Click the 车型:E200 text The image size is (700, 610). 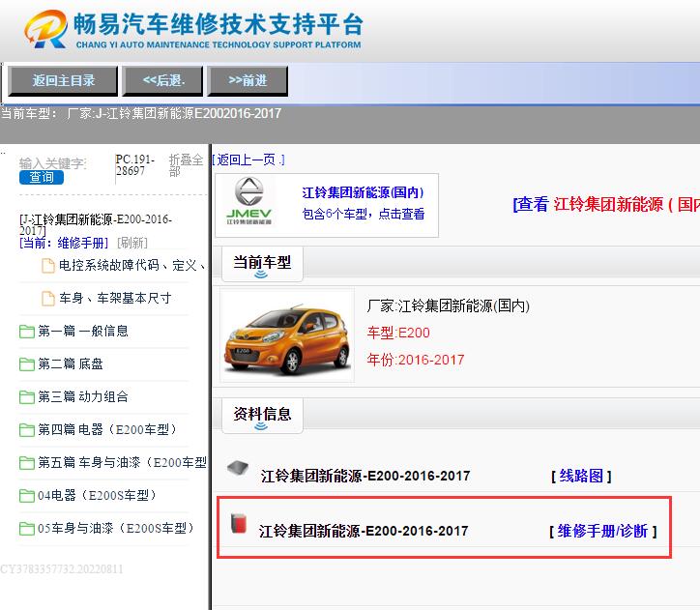(398, 333)
